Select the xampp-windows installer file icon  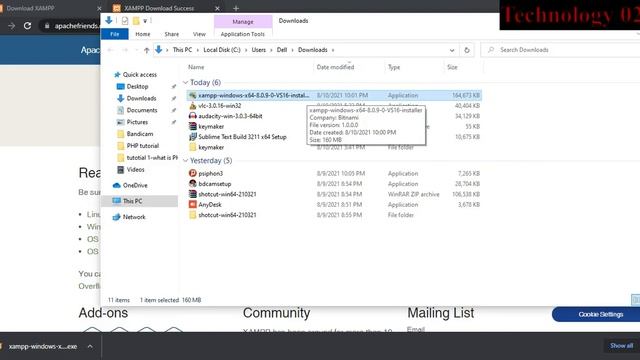[x=193, y=96]
